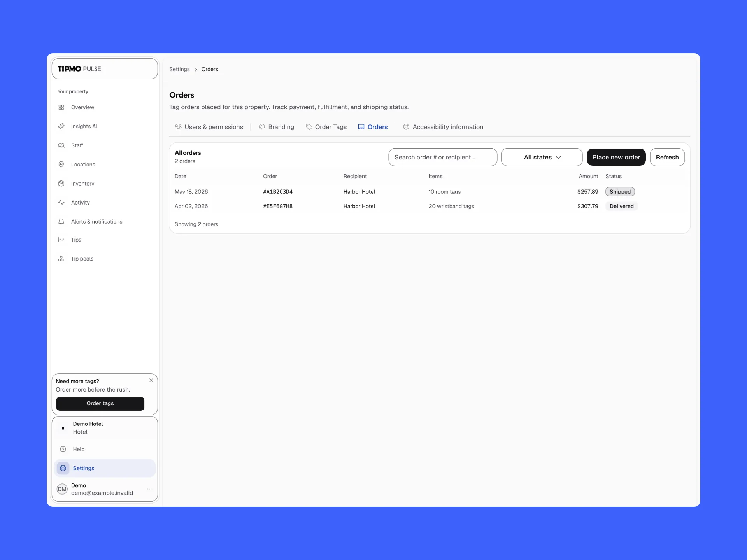Dismiss the Need more tags card
Screen dimensions: 747x560
point(151,380)
